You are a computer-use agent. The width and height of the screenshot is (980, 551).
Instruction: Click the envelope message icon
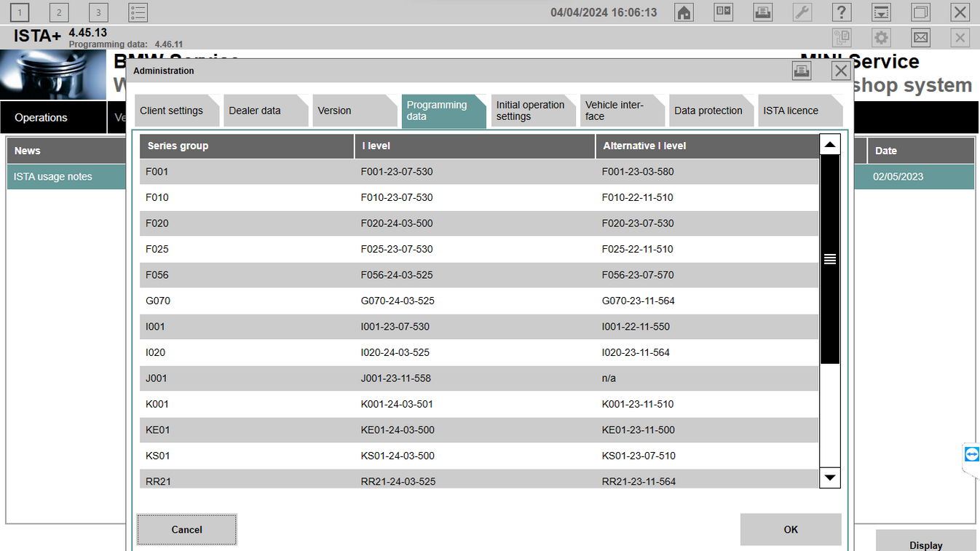point(920,37)
